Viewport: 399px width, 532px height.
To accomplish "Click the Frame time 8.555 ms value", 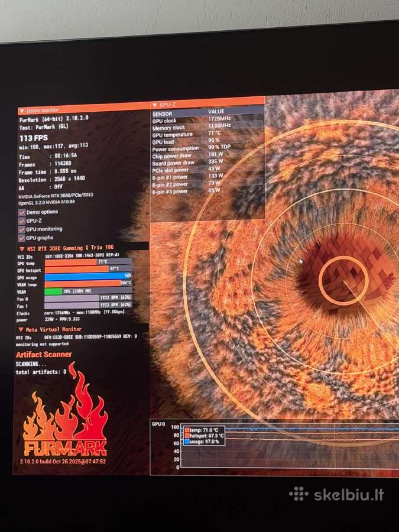I will coord(66,171).
